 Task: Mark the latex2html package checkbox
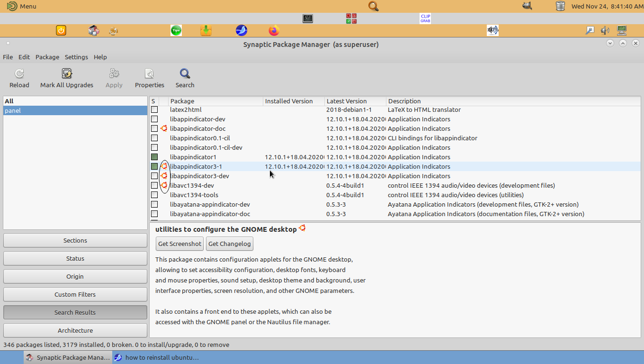tap(154, 109)
